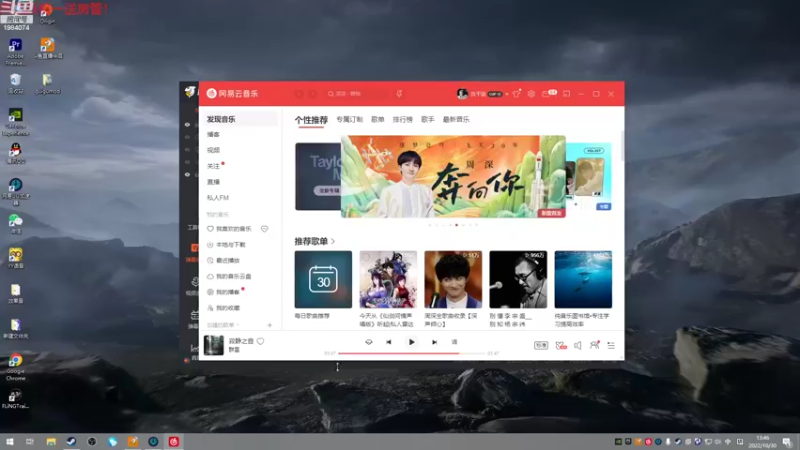The height and width of the screenshot is (450, 800).
Task: Open the Windows Start menu
Action: coord(10,441)
